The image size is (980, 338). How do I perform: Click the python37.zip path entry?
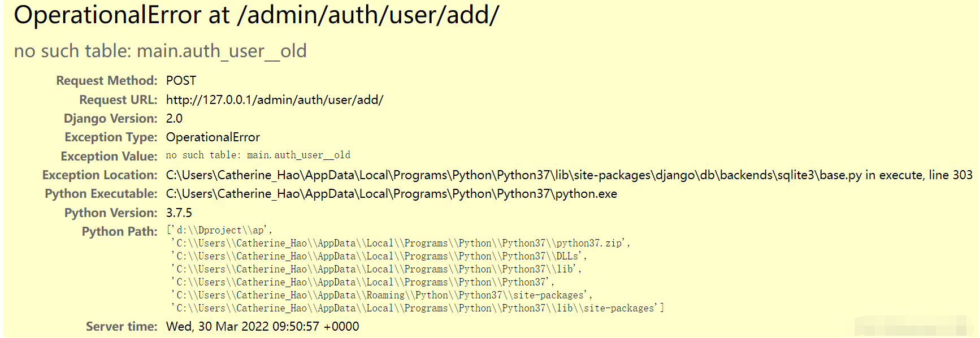[401, 243]
